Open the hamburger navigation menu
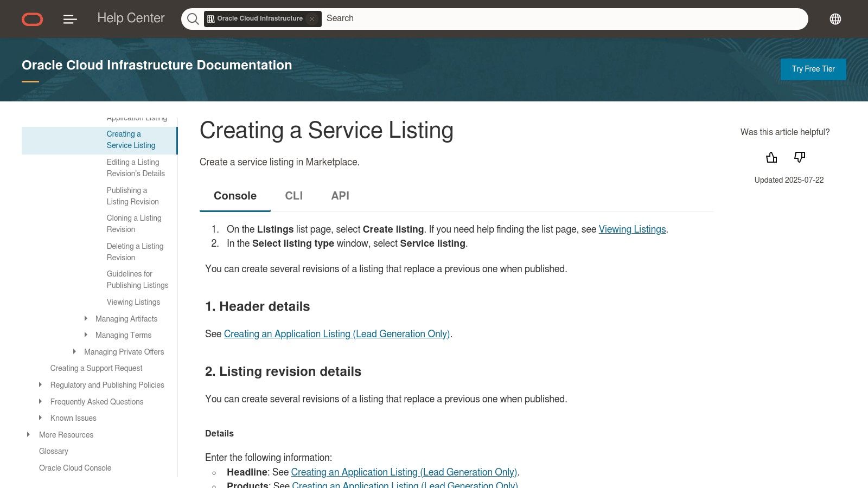868x488 pixels. coord(69,19)
